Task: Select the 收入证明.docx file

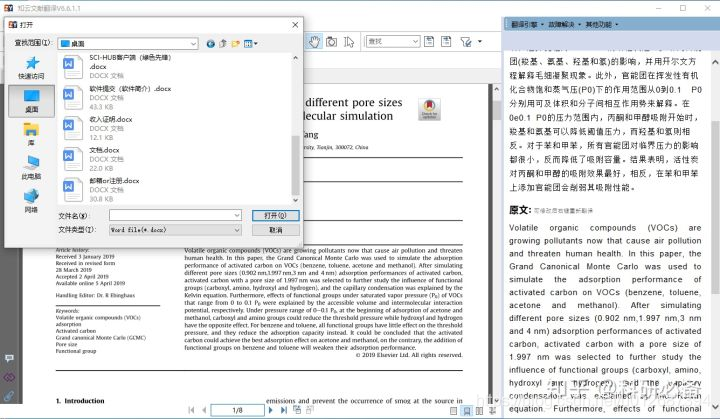Action: click(174, 128)
